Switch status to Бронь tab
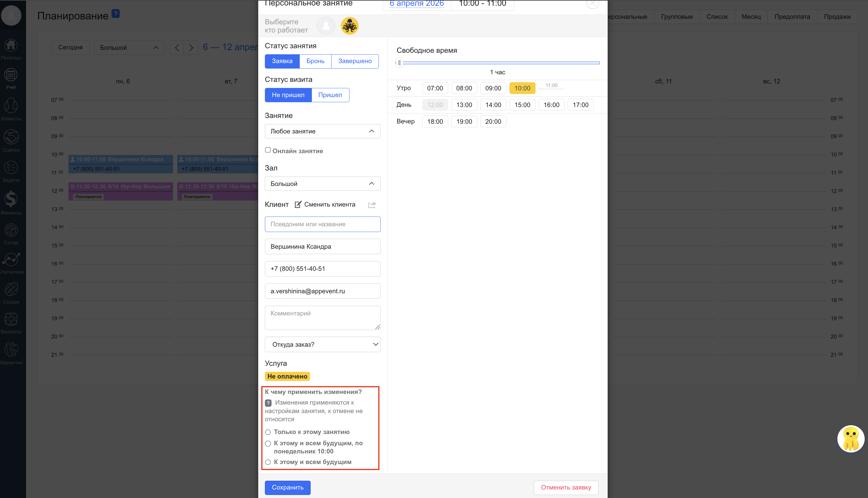This screenshot has width=868, height=498. click(315, 61)
